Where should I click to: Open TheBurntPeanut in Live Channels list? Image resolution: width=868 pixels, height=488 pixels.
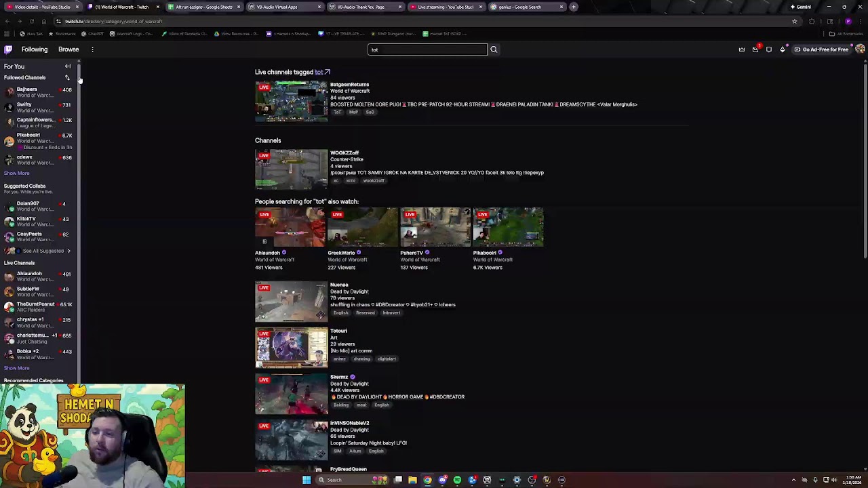(x=39, y=307)
